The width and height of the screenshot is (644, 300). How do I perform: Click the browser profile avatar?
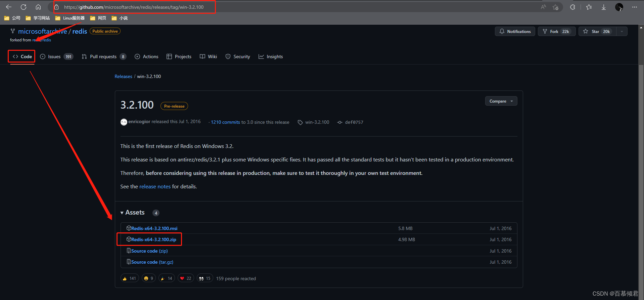(x=619, y=7)
